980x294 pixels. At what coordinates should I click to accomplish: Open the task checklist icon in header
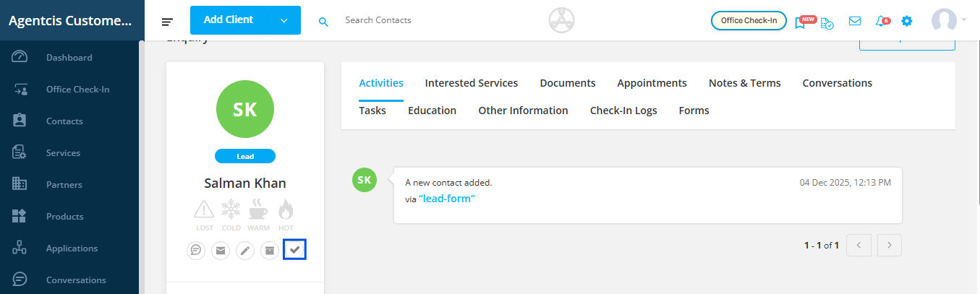tap(827, 22)
